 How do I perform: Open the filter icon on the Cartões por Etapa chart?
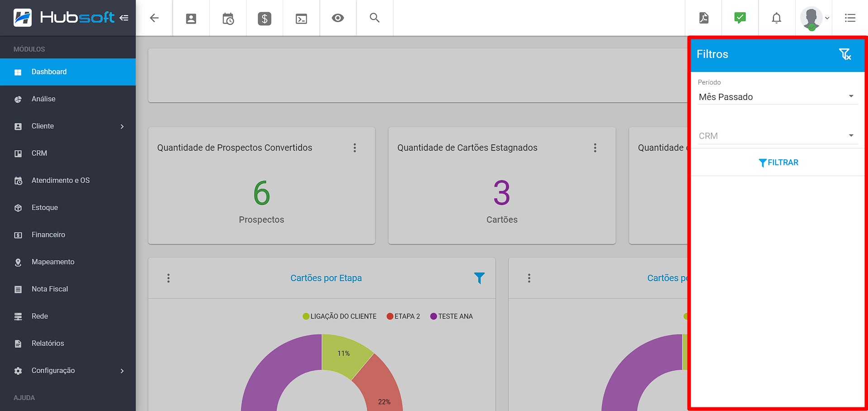coord(479,278)
